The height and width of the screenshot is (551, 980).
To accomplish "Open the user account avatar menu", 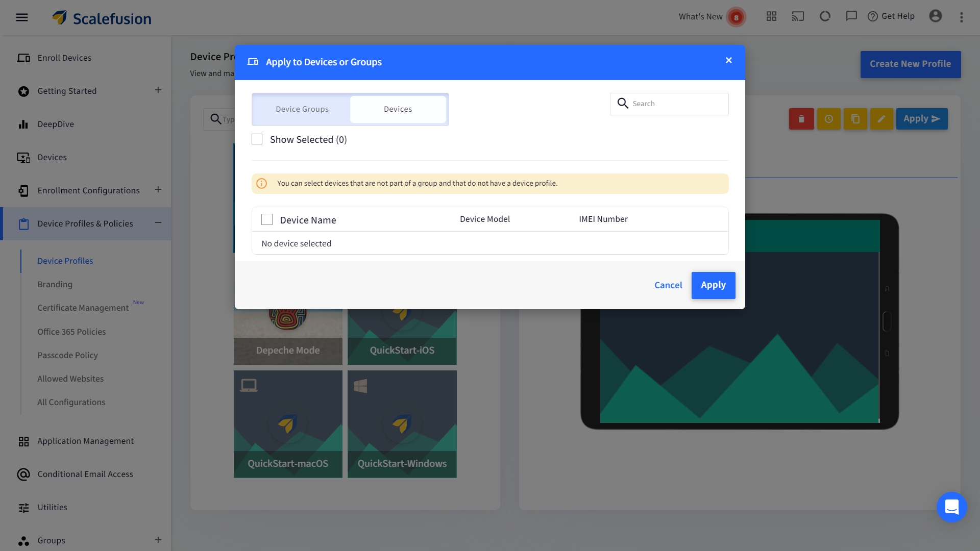I will (935, 16).
